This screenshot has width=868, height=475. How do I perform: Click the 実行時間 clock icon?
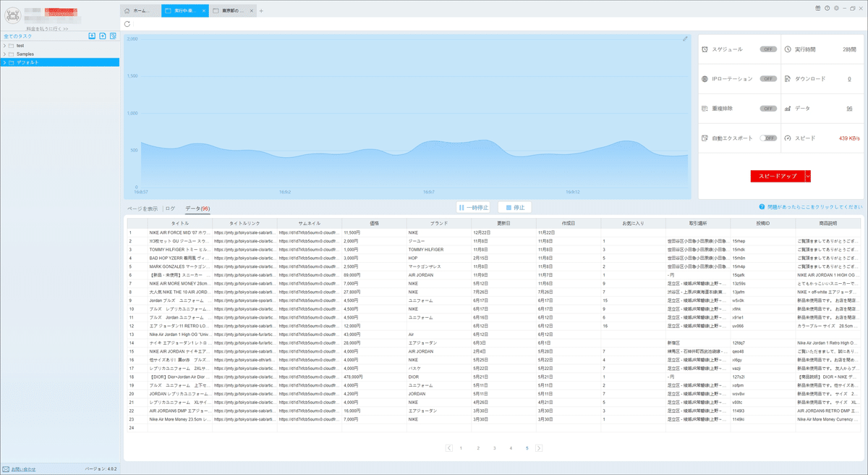click(788, 49)
